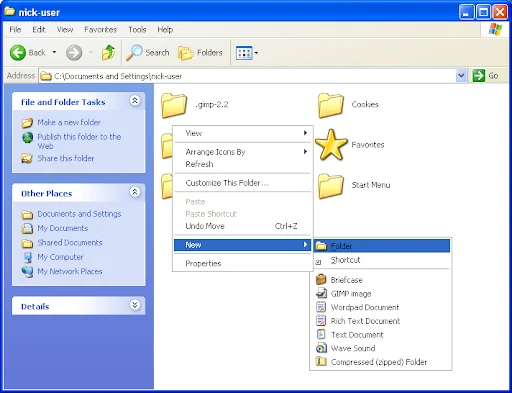Open My Network Places link
The height and width of the screenshot is (393, 512).
[70, 271]
